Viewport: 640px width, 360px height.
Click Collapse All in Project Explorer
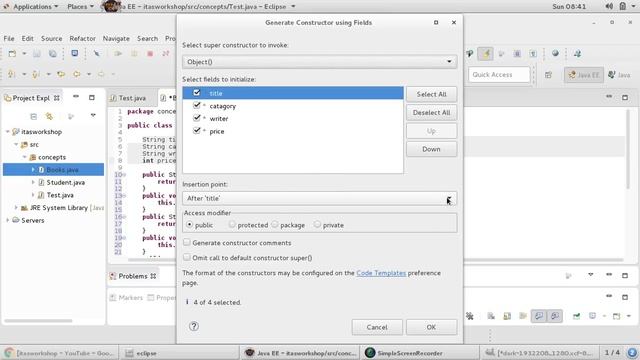pyautogui.click(x=33, y=116)
